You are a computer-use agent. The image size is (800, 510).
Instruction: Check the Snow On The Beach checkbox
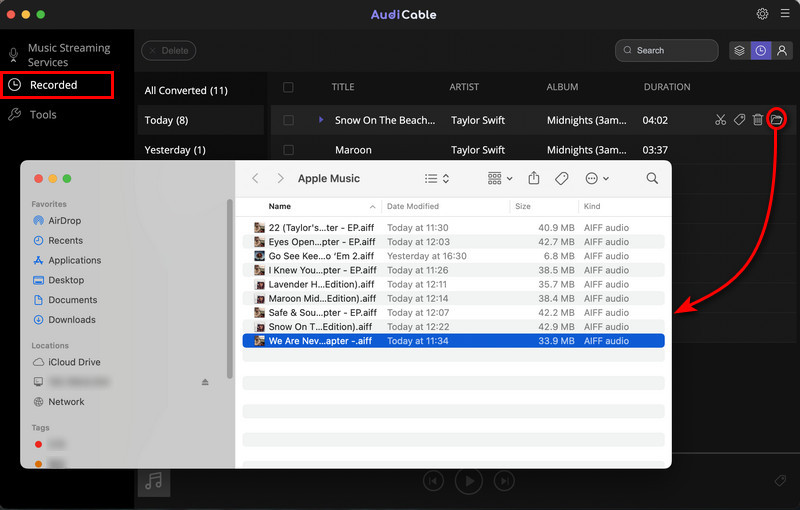pos(288,120)
